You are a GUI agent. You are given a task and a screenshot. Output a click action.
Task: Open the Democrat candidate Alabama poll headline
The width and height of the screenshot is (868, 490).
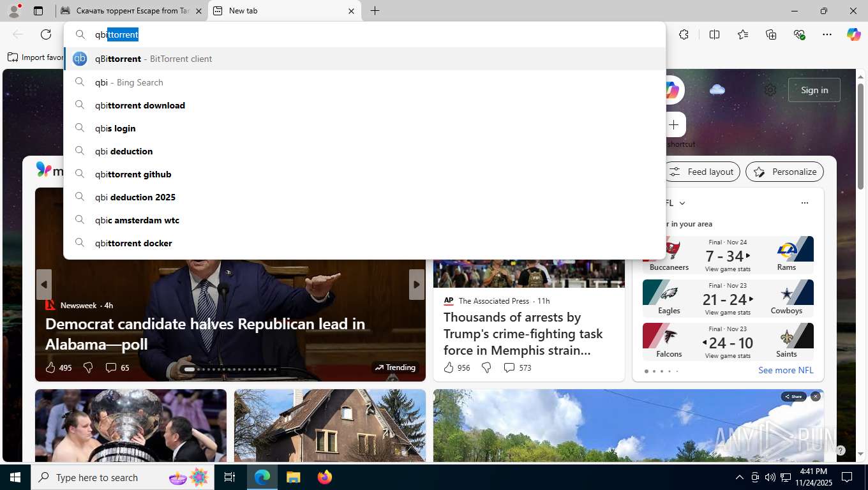click(206, 334)
